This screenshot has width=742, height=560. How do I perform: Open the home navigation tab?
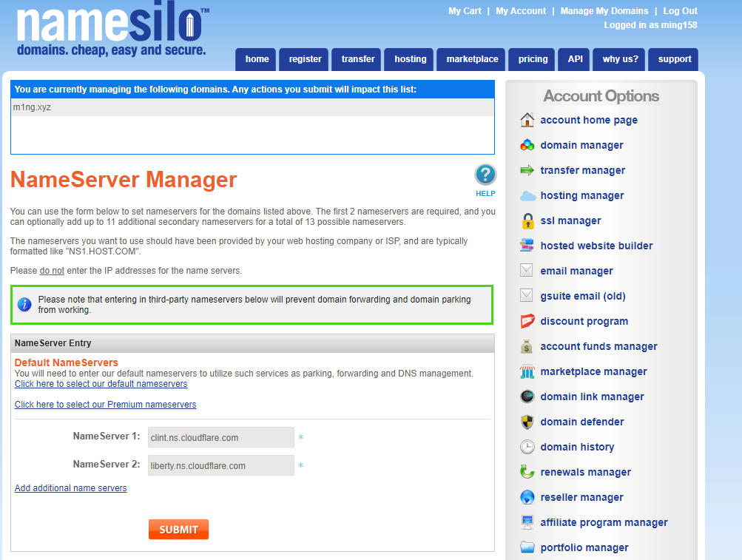[257, 59]
